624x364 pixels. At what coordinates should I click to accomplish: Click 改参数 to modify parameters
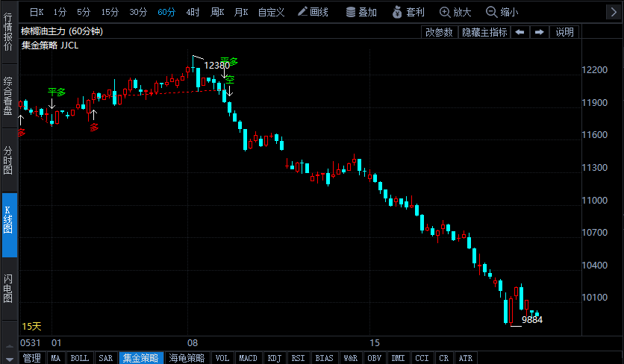tap(440, 32)
